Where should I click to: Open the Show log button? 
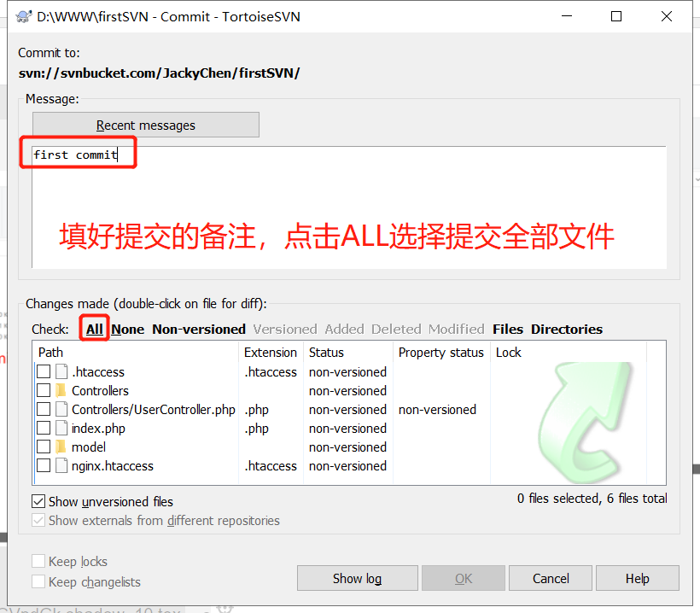point(357,578)
